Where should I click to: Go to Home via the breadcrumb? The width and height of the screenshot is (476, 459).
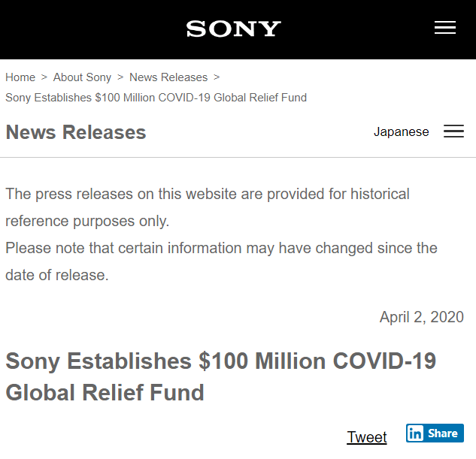(x=20, y=77)
